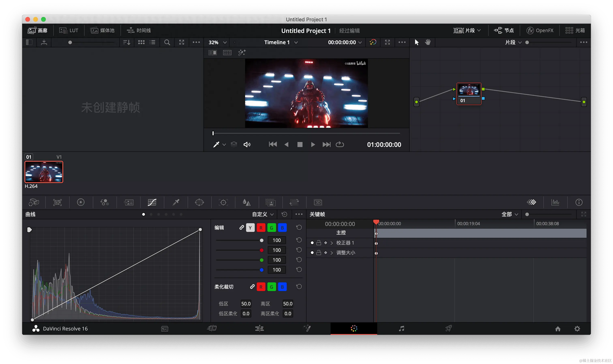The width and height of the screenshot is (613, 364).
Task: Open the Tracker palette icon
Action: 223,202
